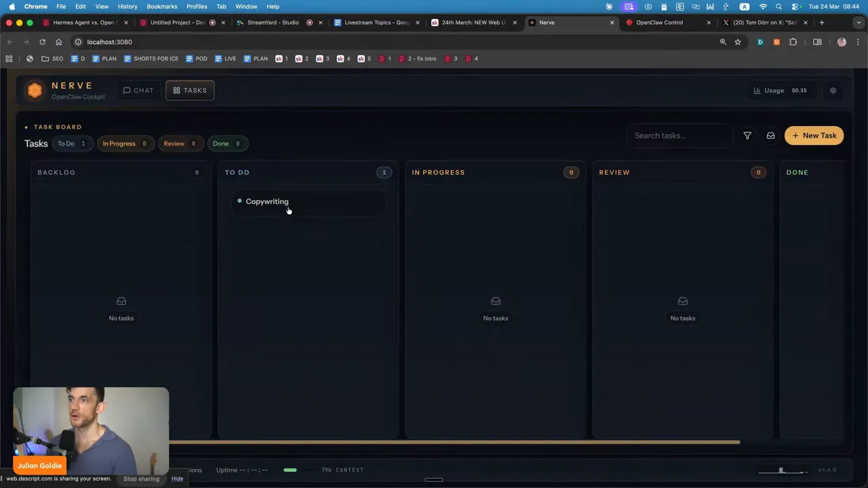868x488 pixels.
Task: Create a task with New Task button
Action: [x=814, y=136]
